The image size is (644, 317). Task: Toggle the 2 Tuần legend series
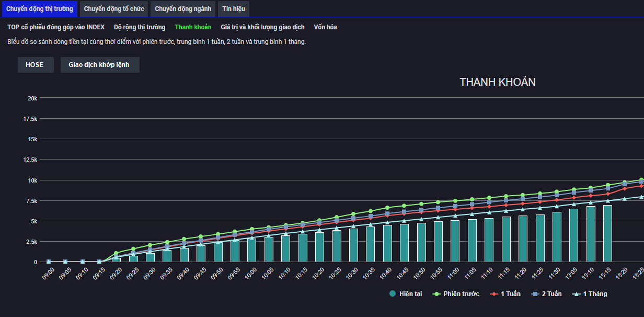click(547, 294)
